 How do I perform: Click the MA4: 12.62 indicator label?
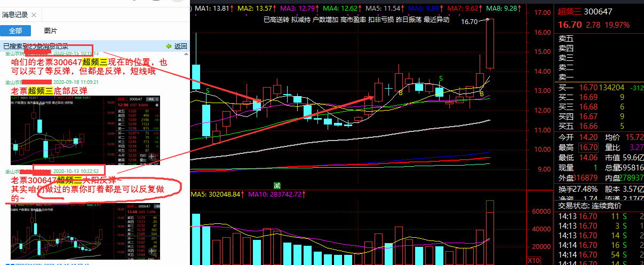(341, 9)
